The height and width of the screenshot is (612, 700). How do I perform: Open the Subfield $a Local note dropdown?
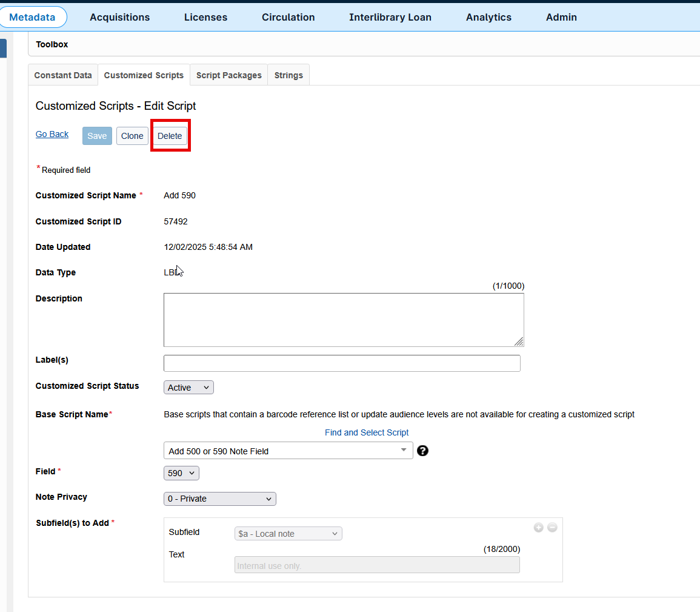pos(288,534)
